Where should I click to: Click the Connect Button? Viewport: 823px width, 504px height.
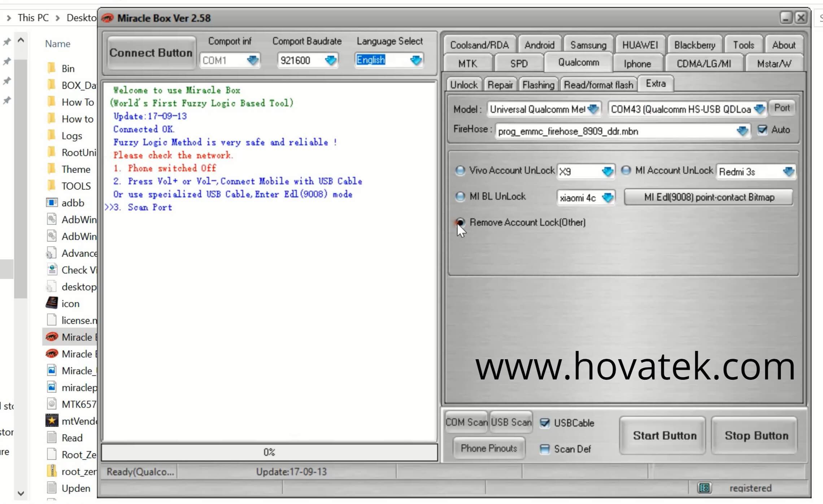click(x=151, y=53)
